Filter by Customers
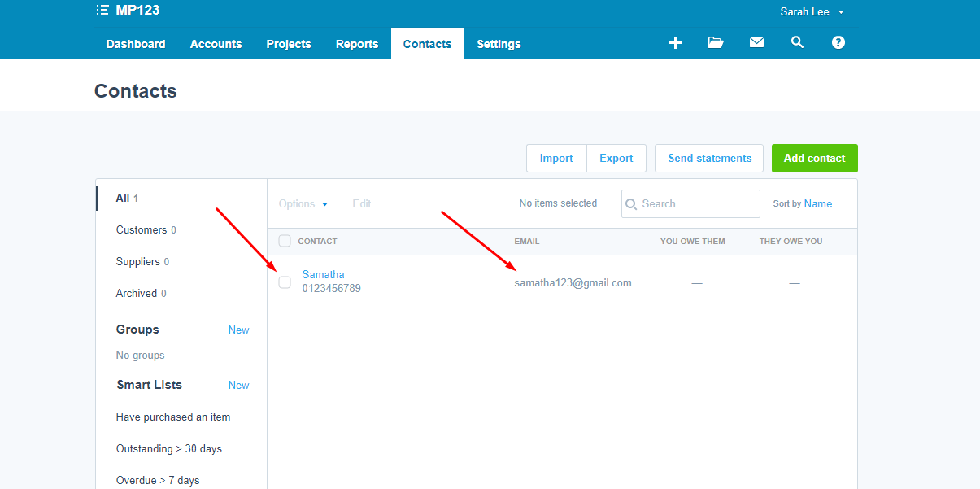 click(146, 229)
